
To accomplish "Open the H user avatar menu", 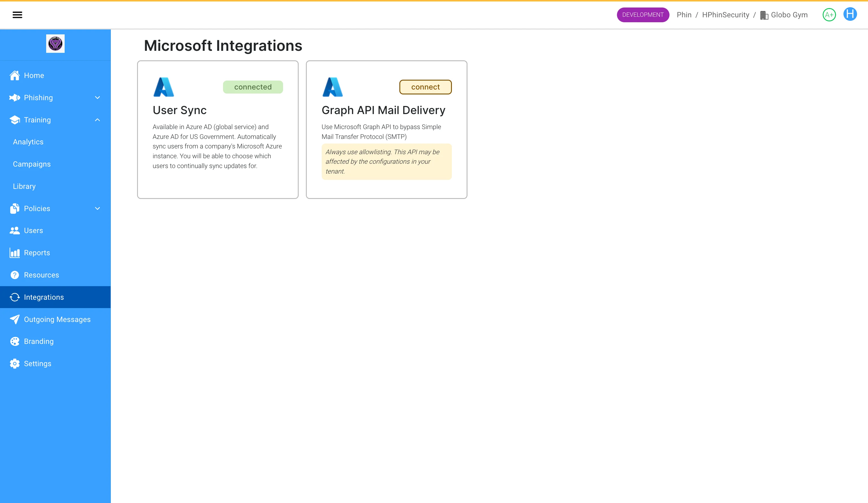I will click(850, 14).
